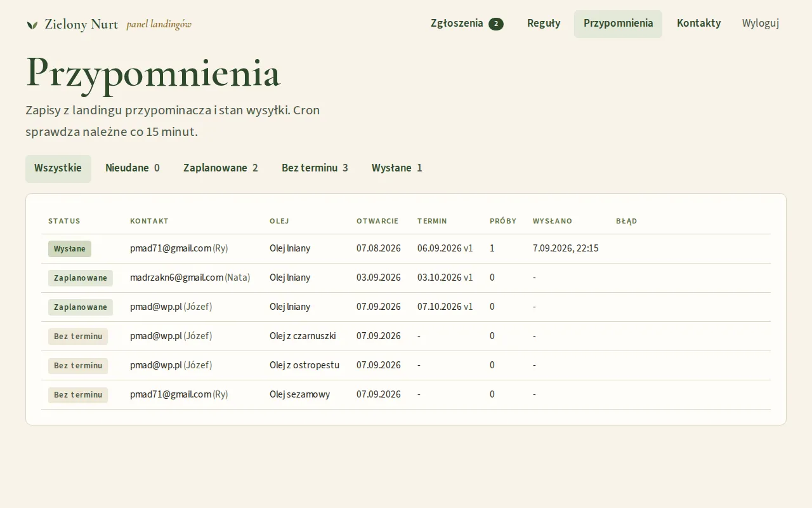Click the WYSŁANO column header
The width and height of the screenshot is (812, 508).
coord(553,221)
